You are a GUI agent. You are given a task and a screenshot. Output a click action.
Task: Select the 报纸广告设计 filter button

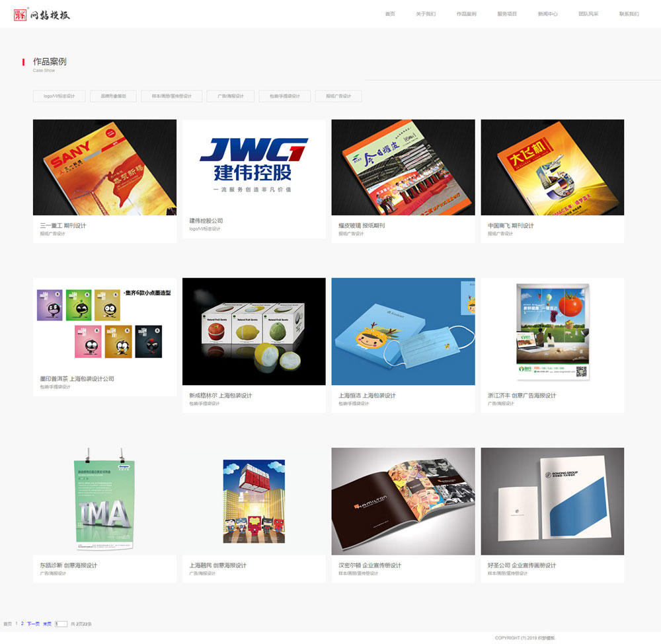pyautogui.click(x=338, y=96)
